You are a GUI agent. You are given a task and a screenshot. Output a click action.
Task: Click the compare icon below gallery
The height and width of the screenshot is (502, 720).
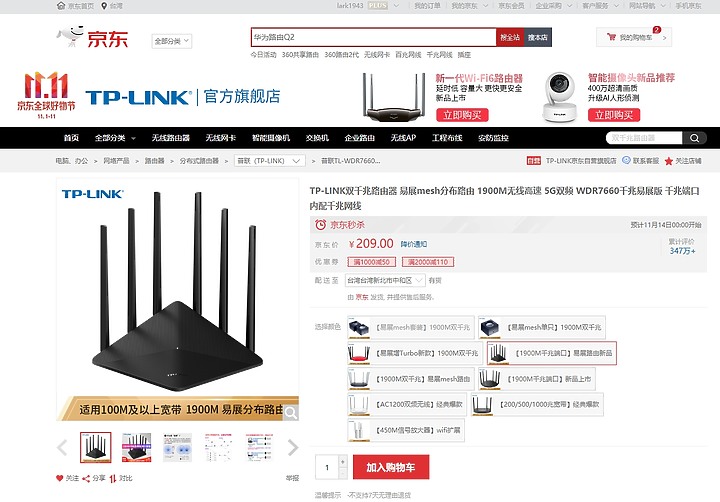pos(113,479)
